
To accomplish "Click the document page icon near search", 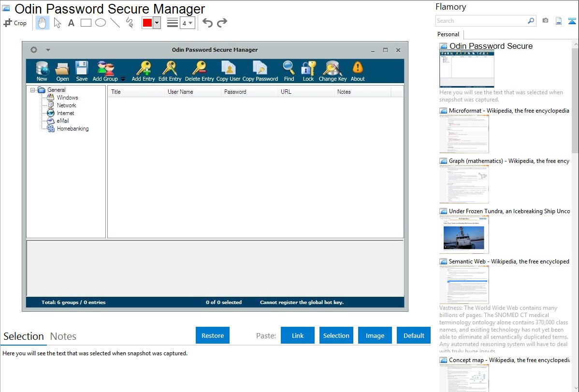I will [x=559, y=21].
